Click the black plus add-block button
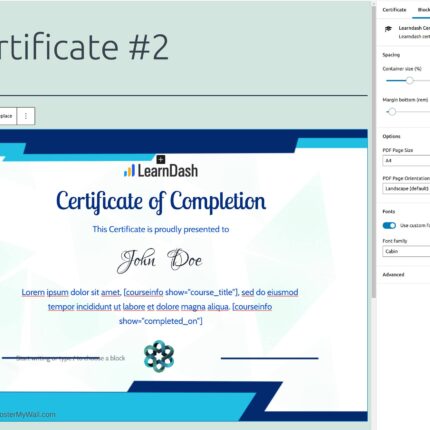430x430 pixels. point(161,159)
